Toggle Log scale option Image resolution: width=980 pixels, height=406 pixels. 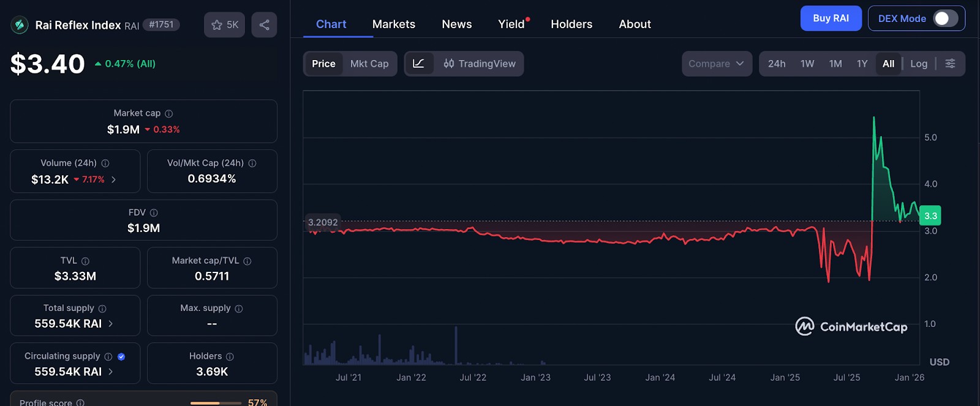click(919, 64)
